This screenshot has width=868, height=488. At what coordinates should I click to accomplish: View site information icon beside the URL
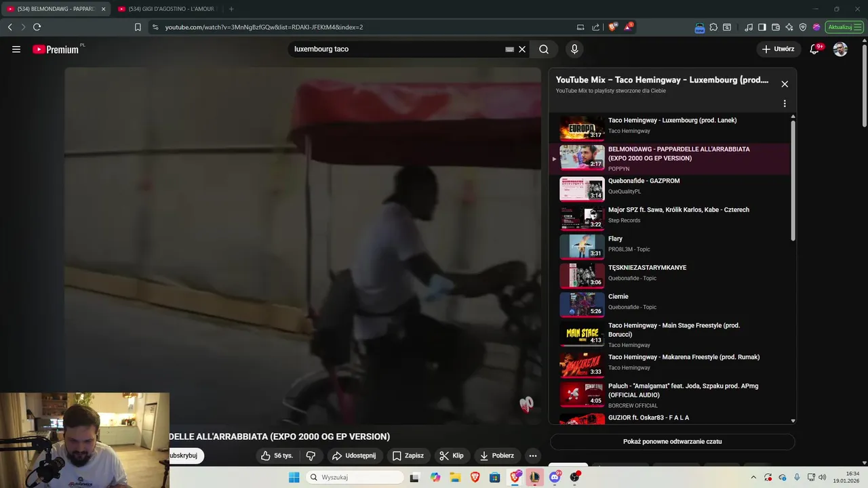(x=155, y=27)
